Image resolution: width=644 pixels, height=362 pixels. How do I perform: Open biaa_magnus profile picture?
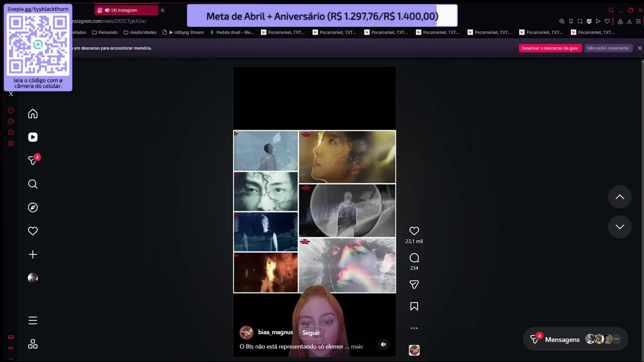click(246, 332)
